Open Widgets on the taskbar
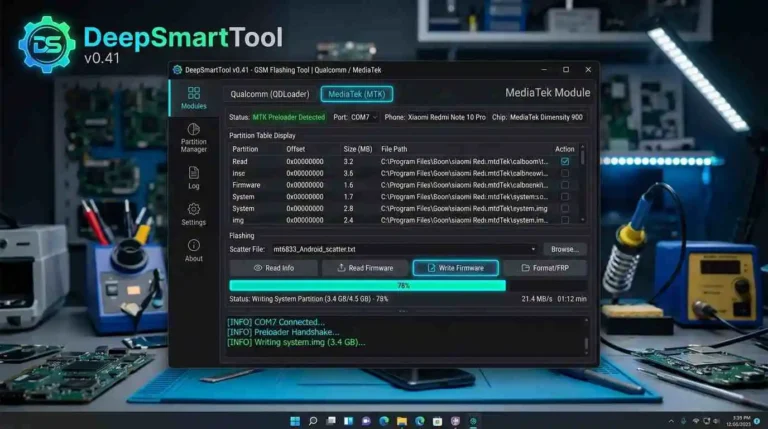This screenshot has width=768, height=429. pyautogui.click(x=348, y=421)
